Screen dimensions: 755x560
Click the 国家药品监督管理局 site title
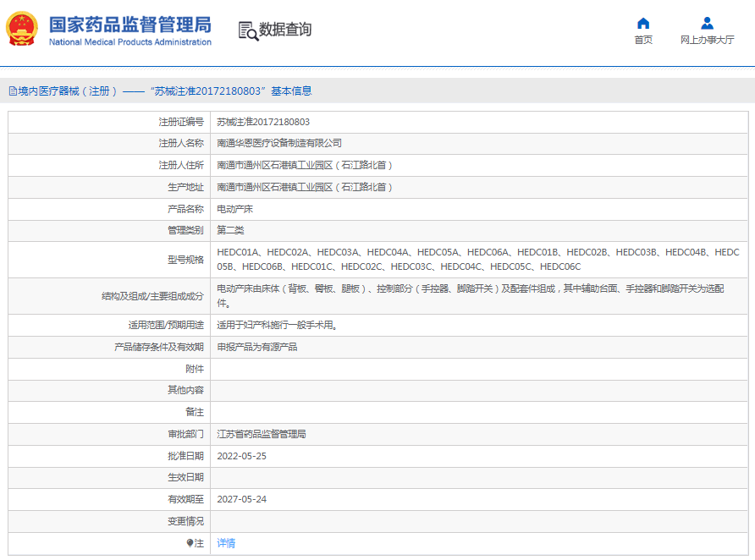click(x=130, y=24)
